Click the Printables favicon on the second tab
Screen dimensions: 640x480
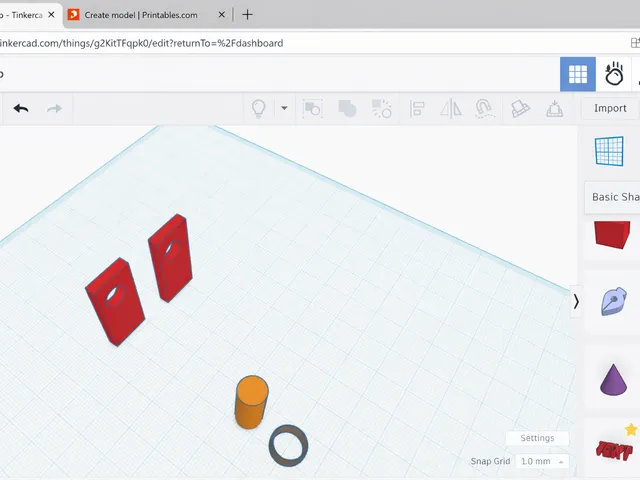73,15
